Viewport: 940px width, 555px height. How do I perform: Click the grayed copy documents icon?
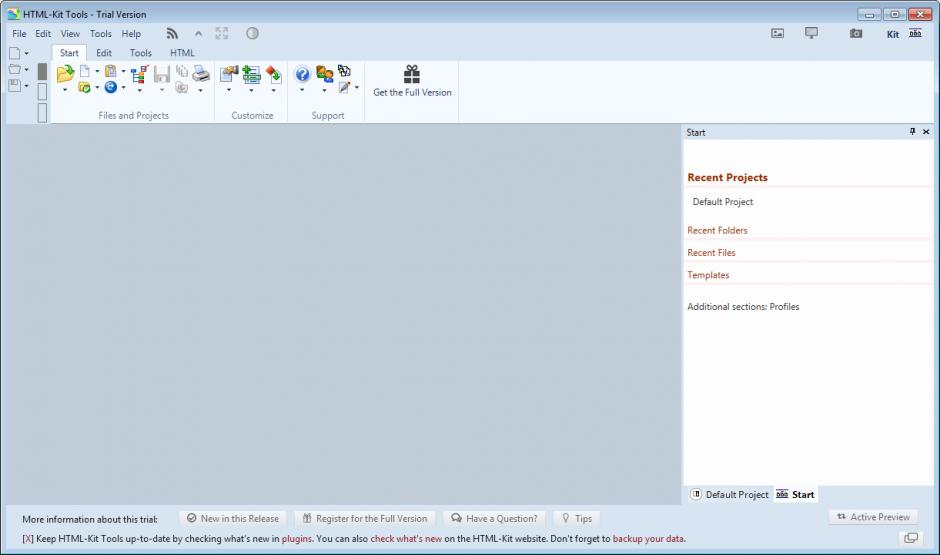point(182,71)
